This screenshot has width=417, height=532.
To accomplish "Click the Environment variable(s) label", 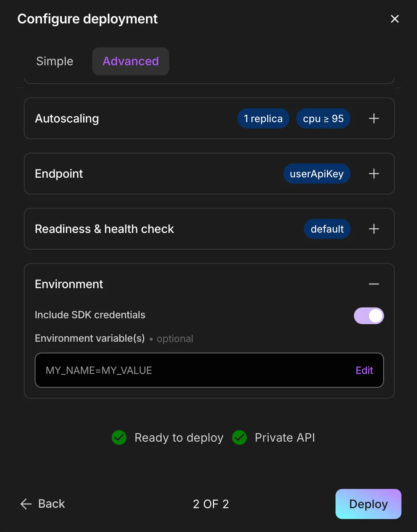I will pos(90,338).
